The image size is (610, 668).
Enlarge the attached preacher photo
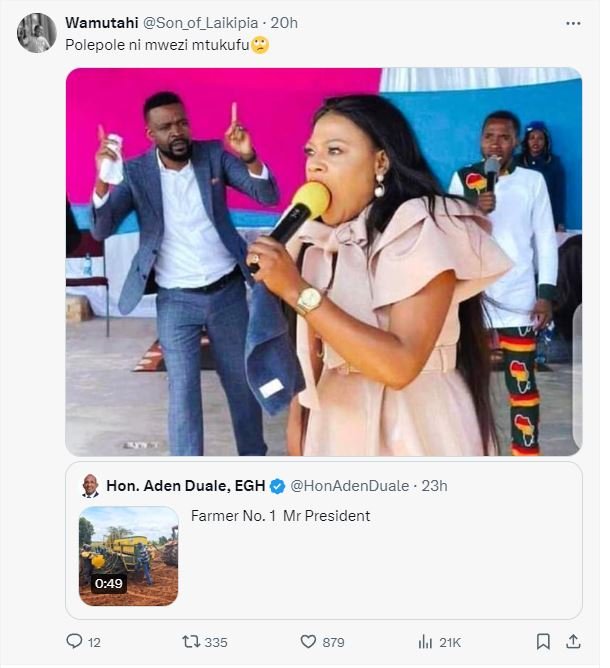(323, 262)
